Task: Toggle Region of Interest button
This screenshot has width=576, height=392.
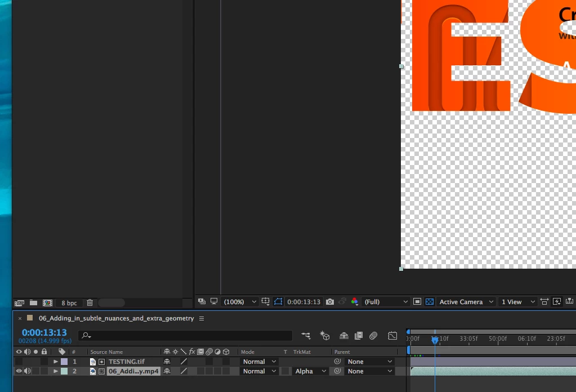Action: (417, 302)
